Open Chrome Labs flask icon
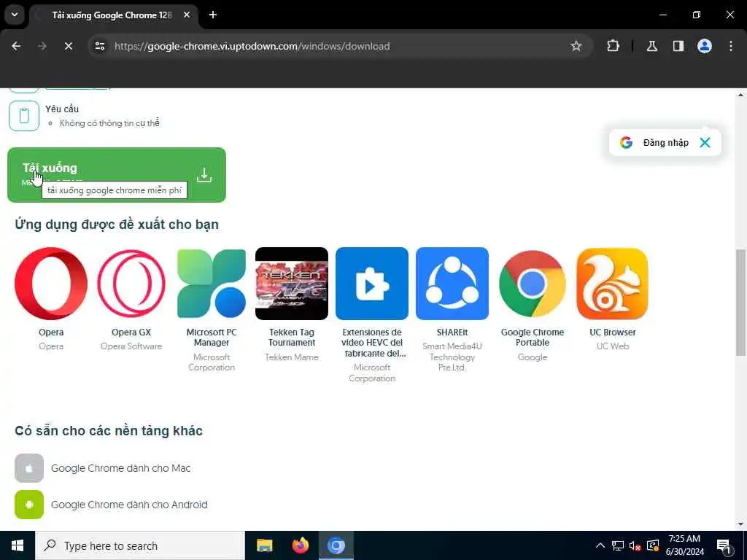Screen dimensions: 747x560 tap(652, 46)
